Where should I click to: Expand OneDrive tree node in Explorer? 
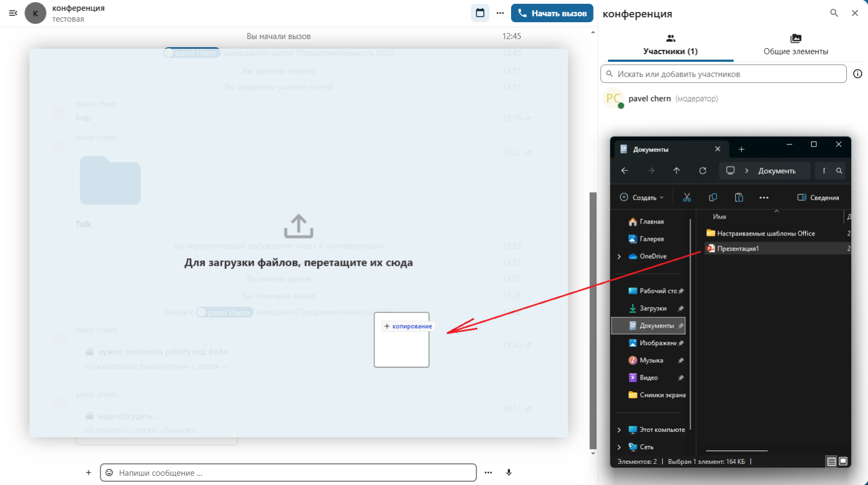pyautogui.click(x=619, y=256)
